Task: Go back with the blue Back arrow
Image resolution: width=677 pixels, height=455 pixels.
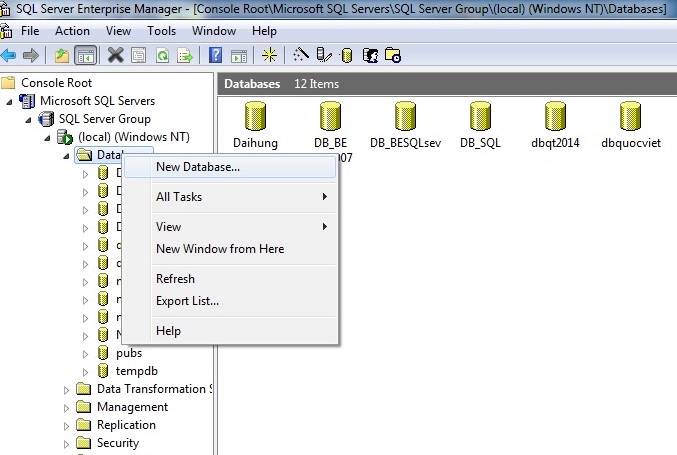Action: 8,55
